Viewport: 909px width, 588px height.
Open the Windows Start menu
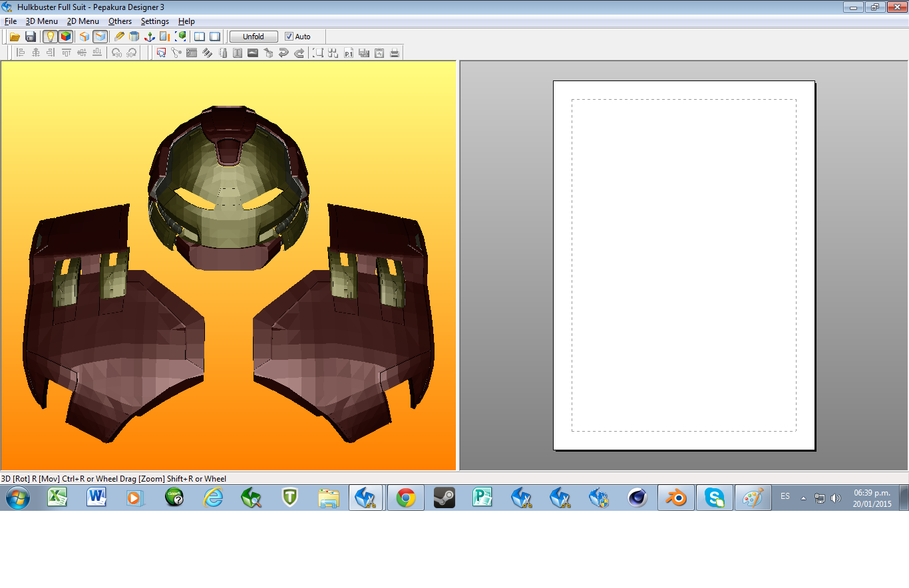[17, 498]
